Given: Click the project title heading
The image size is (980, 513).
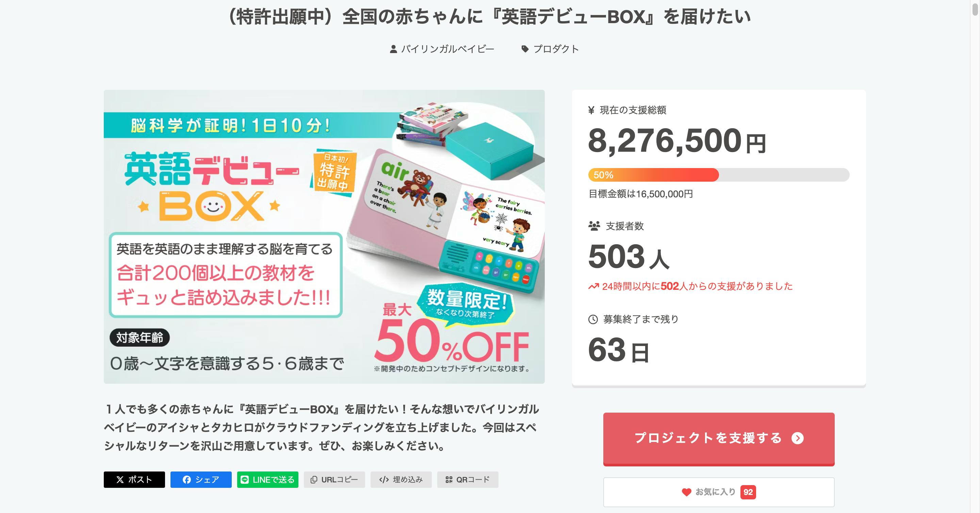Looking at the screenshot, I should (x=490, y=17).
